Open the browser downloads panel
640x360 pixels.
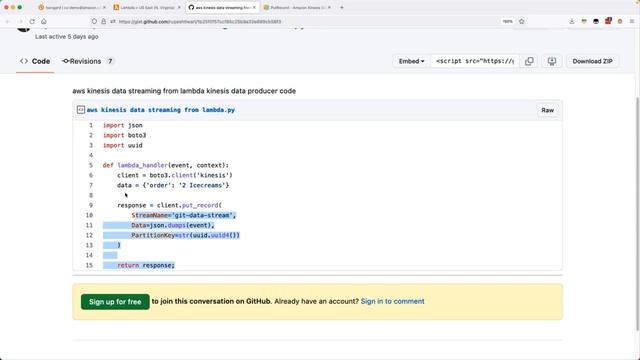(572, 21)
